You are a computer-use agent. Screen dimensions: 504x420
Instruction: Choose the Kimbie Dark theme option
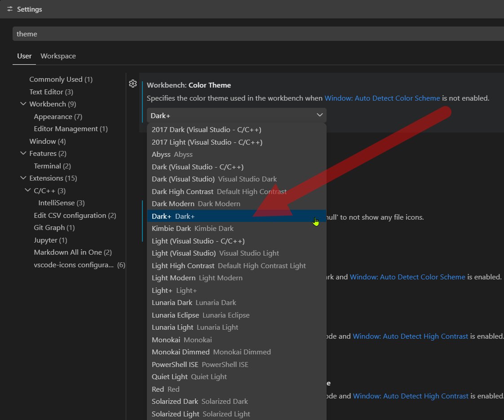[x=237, y=229]
